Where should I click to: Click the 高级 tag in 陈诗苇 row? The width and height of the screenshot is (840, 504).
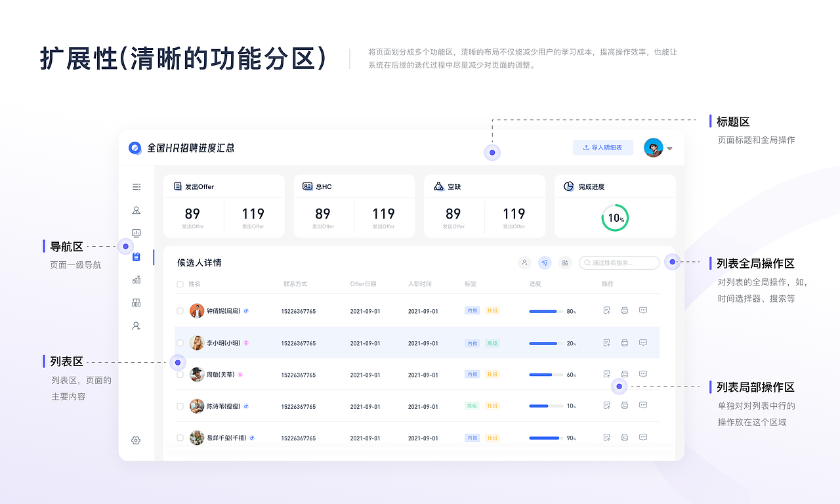(472, 406)
